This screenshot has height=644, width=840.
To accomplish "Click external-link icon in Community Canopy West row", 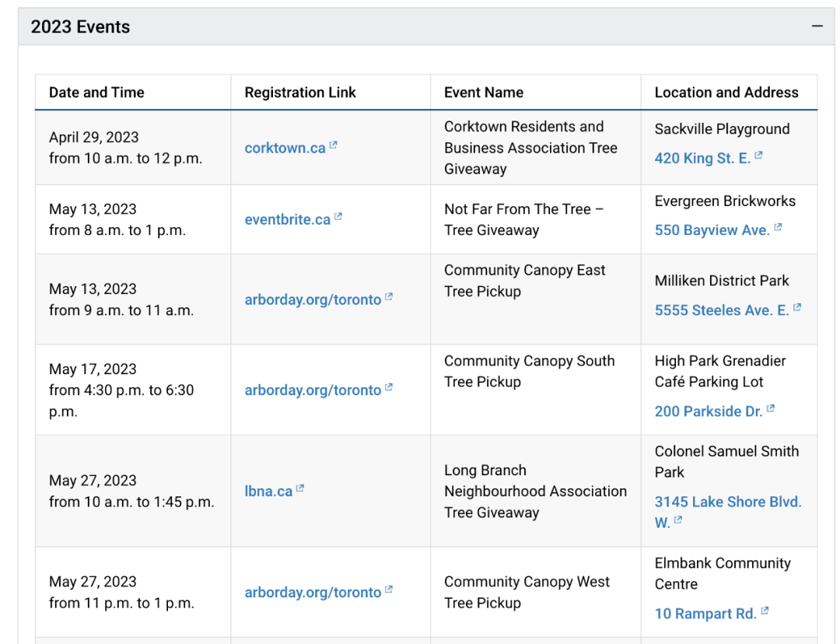I will pyautogui.click(x=389, y=590).
